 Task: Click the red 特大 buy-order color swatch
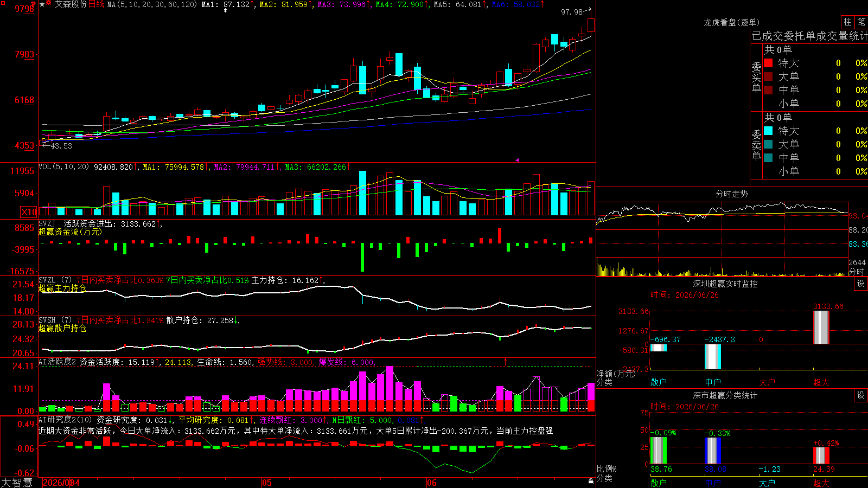768,63
